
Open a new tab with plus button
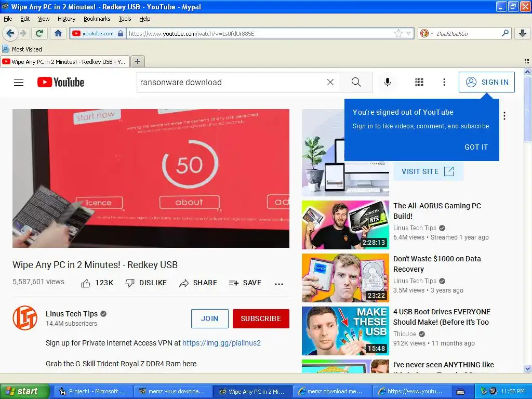coord(137,61)
